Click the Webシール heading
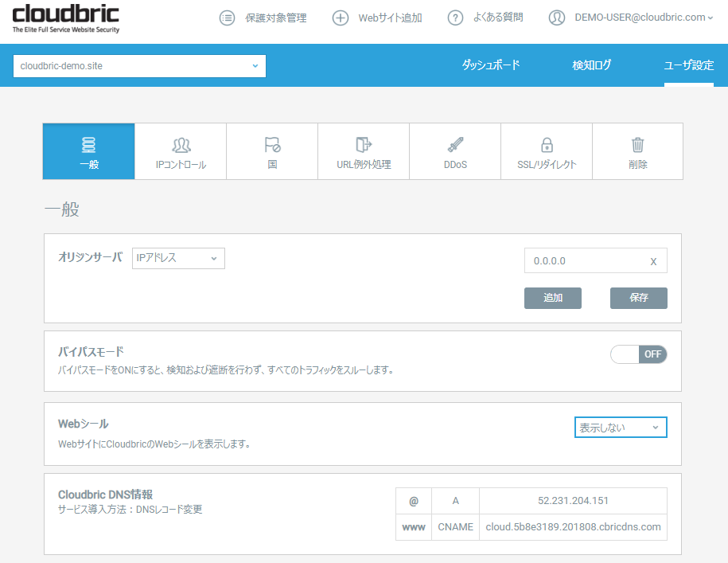 pyautogui.click(x=83, y=424)
